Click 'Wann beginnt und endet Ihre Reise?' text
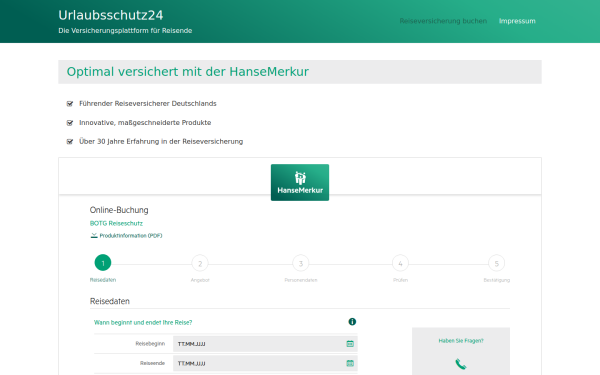The height and width of the screenshot is (375, 600). pos(143,323)
